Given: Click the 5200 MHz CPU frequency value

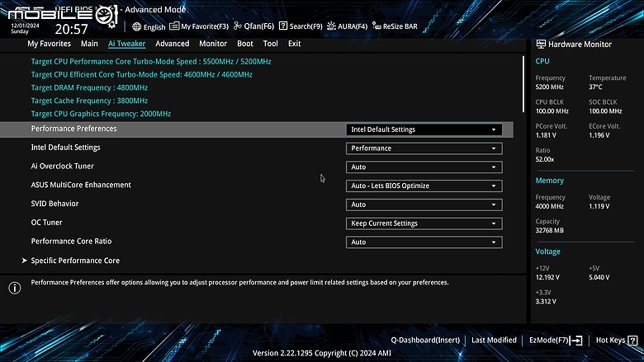Looking at the screenshot, I should 550,87.
